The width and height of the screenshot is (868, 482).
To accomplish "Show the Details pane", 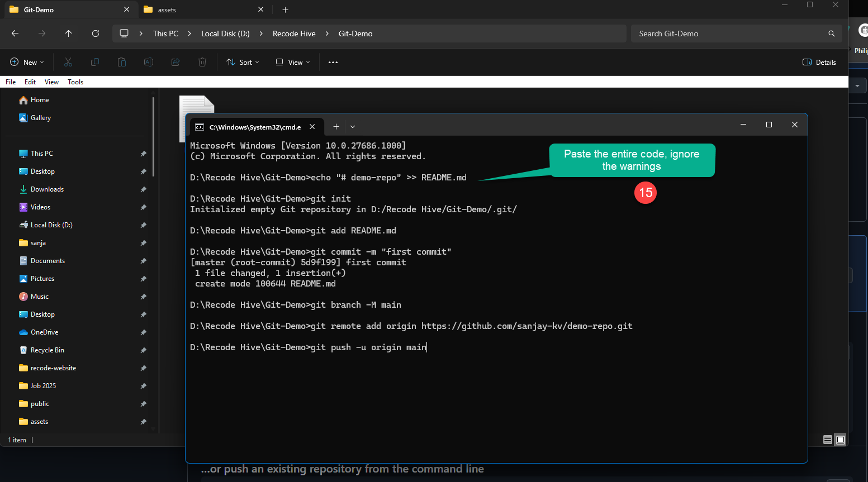I will 818,62.
